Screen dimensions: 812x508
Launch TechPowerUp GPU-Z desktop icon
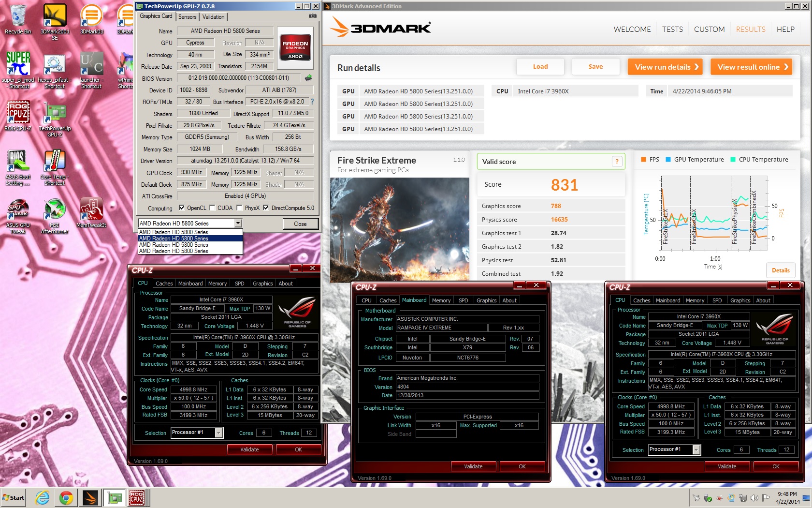pyautogui.click(x=55, y=119)
